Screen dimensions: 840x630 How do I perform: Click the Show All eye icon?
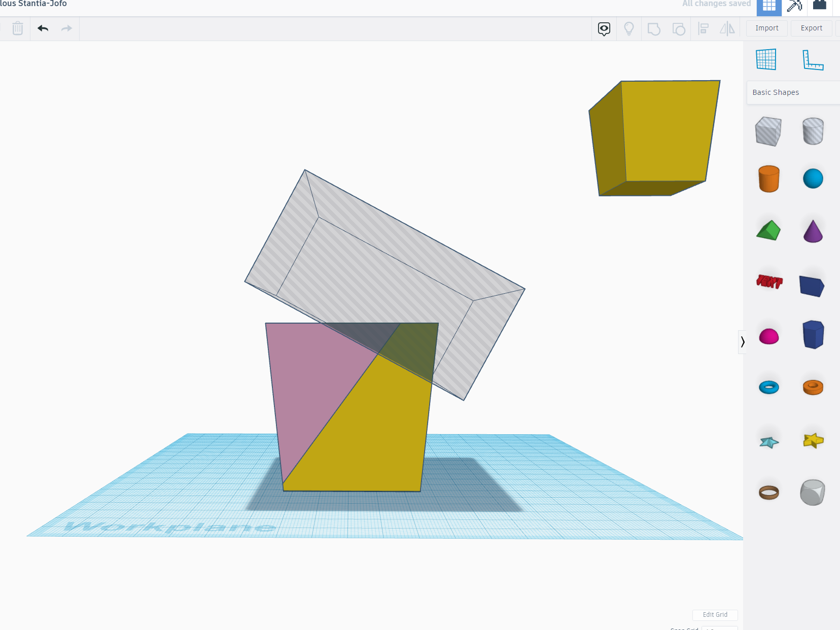click(604, 29)
